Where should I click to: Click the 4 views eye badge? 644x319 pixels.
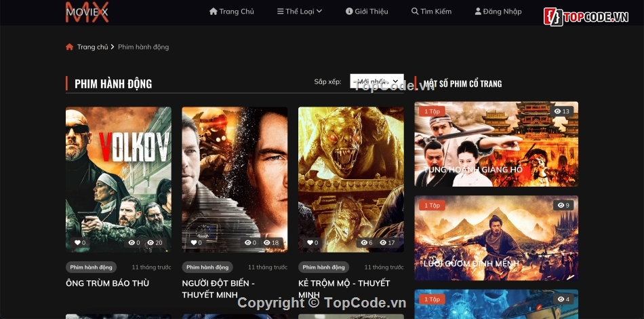click(x=563, y=299)
